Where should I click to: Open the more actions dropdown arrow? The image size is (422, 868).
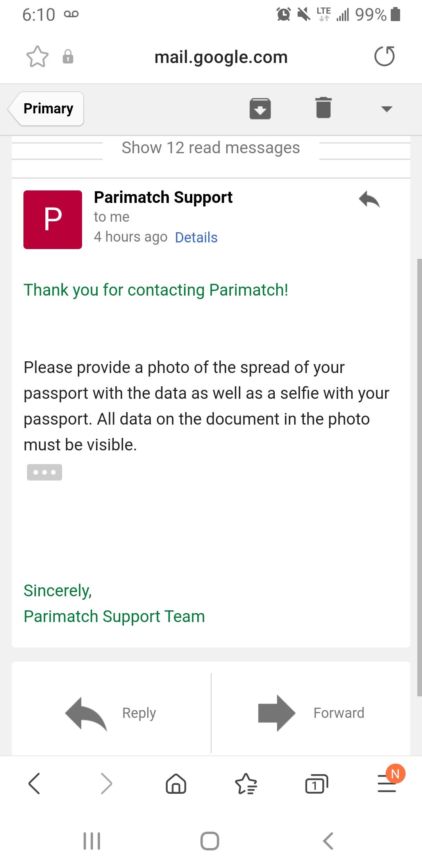pyautogui.click(x=386, y=109)
